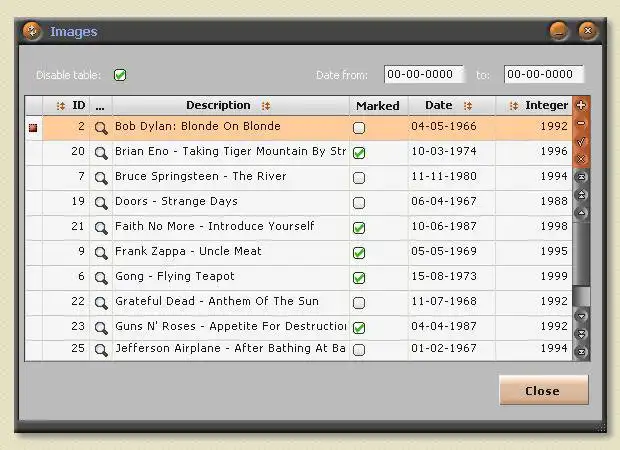Open magnifier for Faith No More row
Viewport: 620px width, 450px height.
101,228
